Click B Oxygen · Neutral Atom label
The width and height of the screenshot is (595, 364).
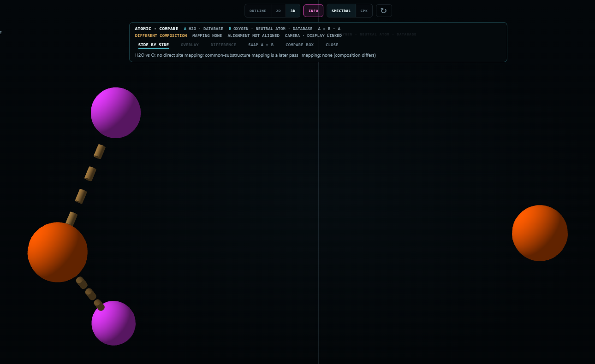coord(270,29)
